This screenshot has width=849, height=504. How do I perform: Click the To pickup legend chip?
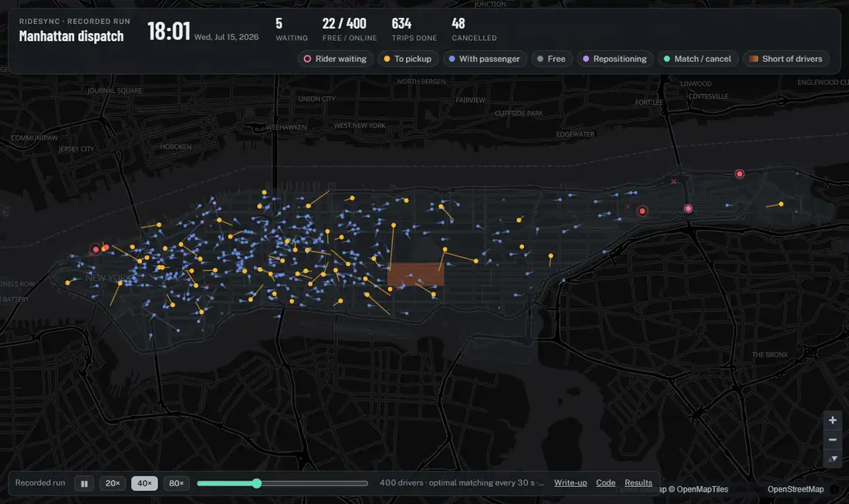(408, 59)
